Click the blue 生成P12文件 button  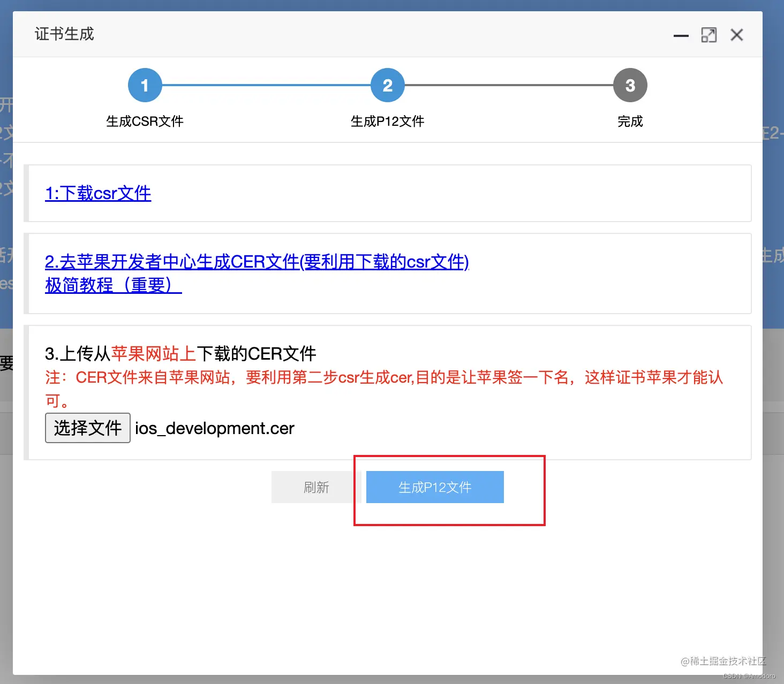point(435,487)
